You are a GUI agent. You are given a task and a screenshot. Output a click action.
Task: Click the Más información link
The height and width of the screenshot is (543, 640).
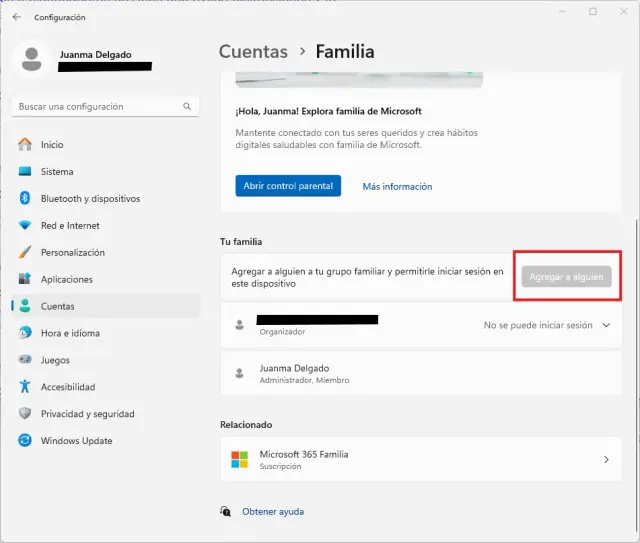click(x=397, y=186)
